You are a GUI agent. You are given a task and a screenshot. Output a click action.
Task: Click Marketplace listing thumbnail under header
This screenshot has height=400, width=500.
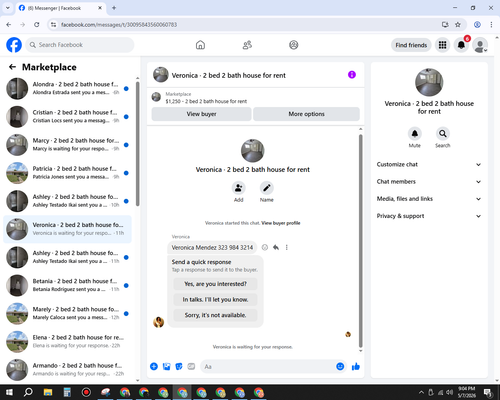pos(156,97)
